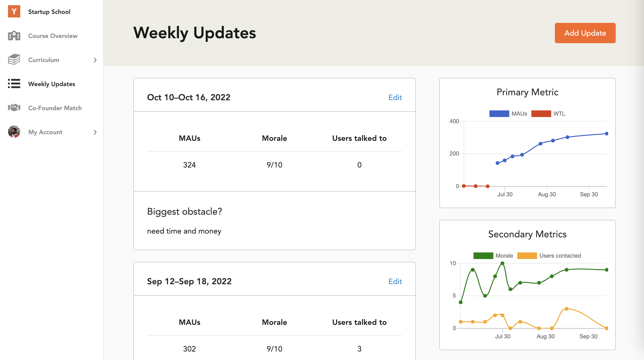Click the MAUs legend label text
Image resolution: width=644 pixels, height=360 pixels.
pos(519,113)
